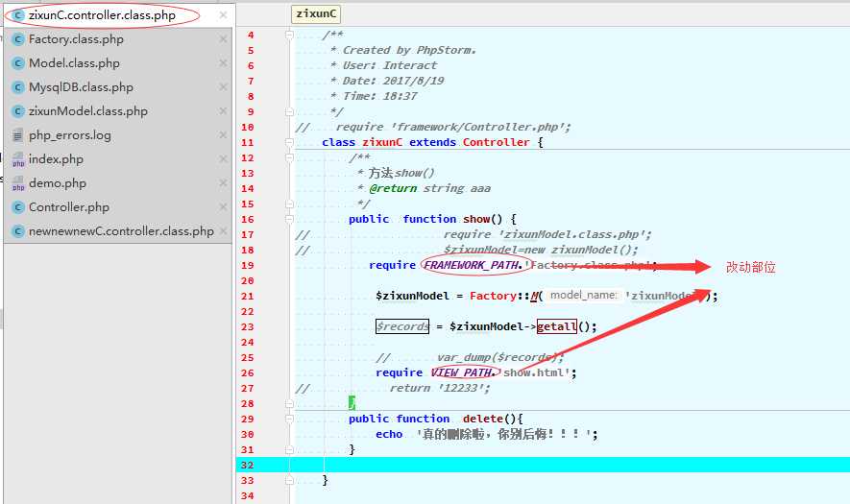Click the class icon of Controller.php

click(18, 207)
